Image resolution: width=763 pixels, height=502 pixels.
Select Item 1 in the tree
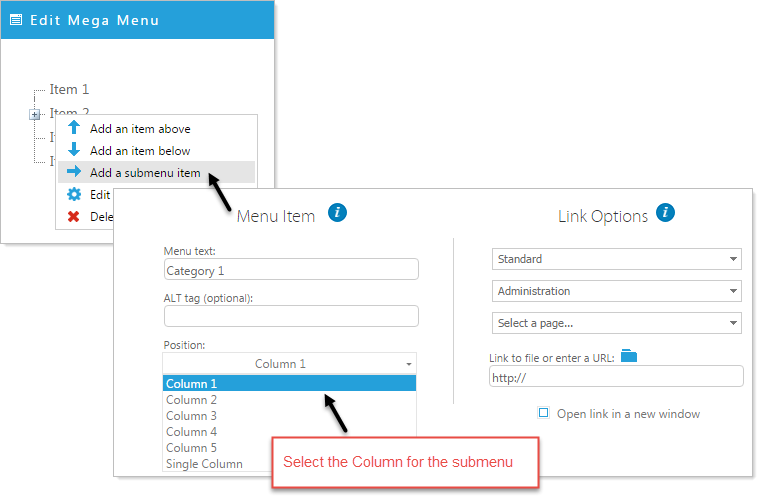tap(69, 90)
